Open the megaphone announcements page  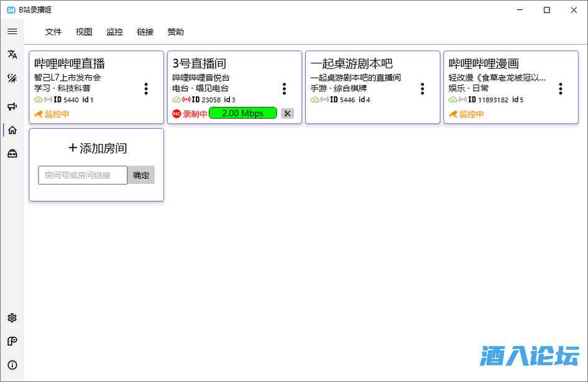pyautogui.click(x=12, y=106)
